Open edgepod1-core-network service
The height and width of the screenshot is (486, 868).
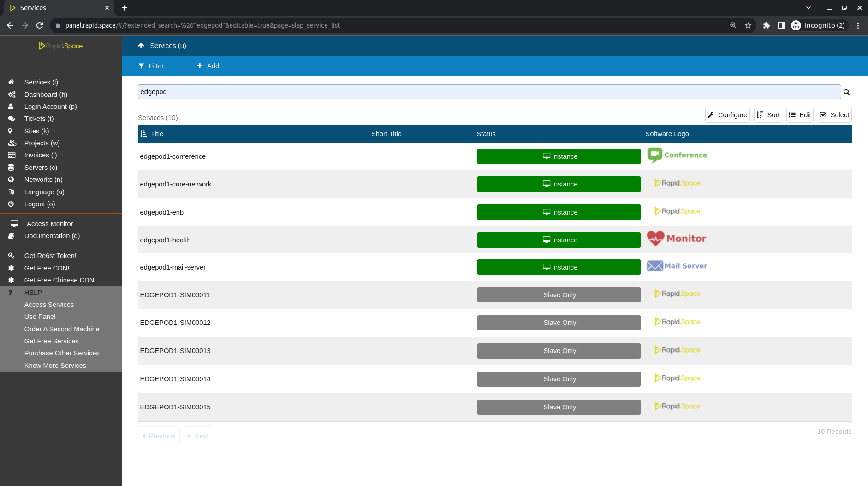(x=176, y=184)
